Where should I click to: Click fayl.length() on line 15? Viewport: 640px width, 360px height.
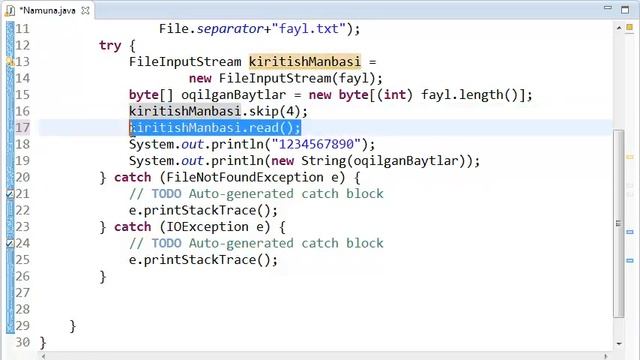tap(469, 95)
